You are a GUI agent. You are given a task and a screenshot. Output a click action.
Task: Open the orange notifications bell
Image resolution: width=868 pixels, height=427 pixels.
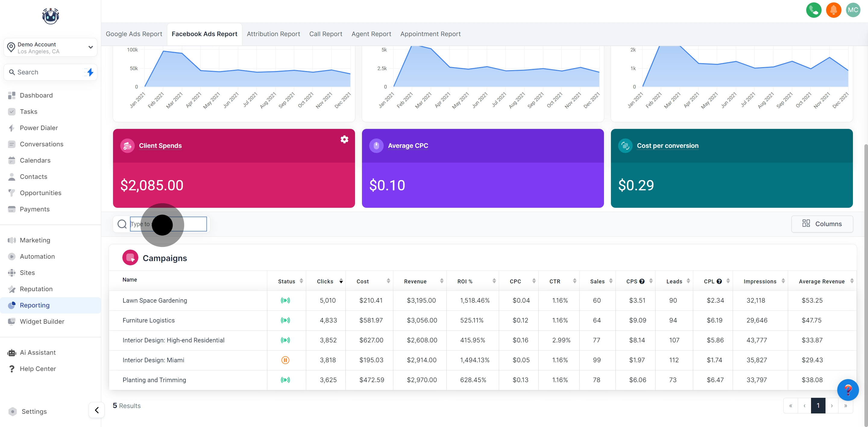pyautogui.click(x=833, y=10)
